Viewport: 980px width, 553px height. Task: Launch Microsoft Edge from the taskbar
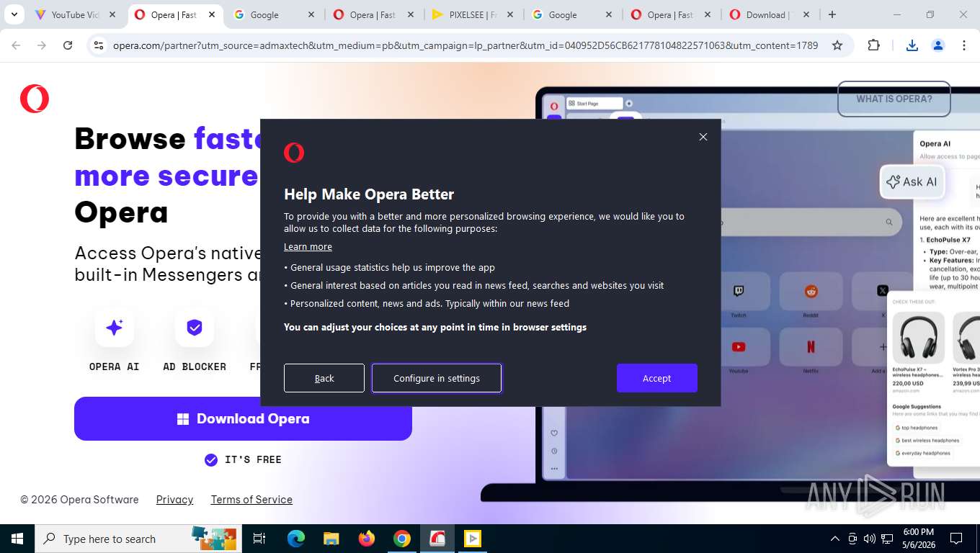[296, 539]
